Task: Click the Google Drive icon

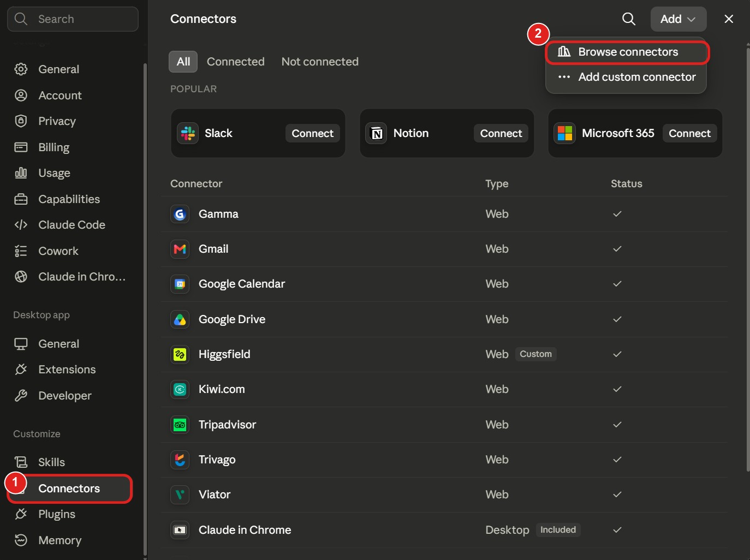Action: click(180, 319)
